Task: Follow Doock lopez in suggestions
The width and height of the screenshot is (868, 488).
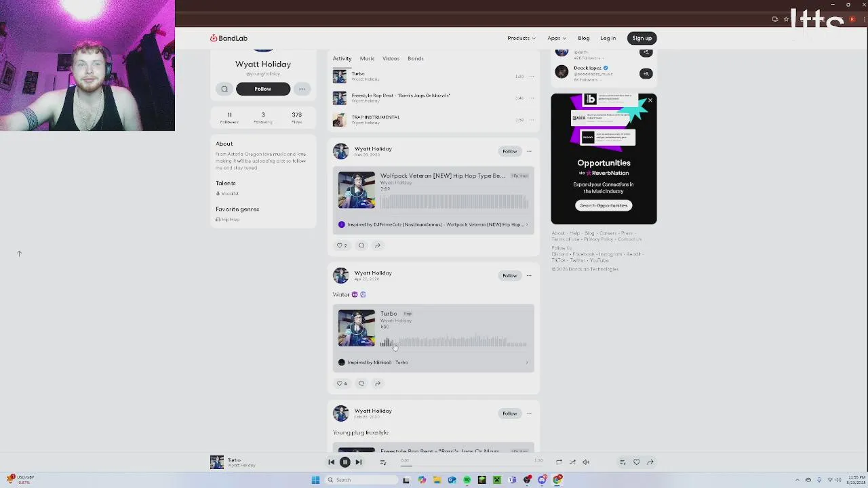Action: 646,73
